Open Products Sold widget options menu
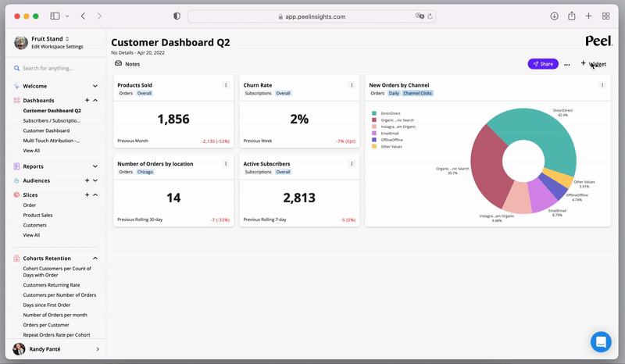The width and height of the screenshot is (625, 364). pyautogui.click(x=226, y=85)
